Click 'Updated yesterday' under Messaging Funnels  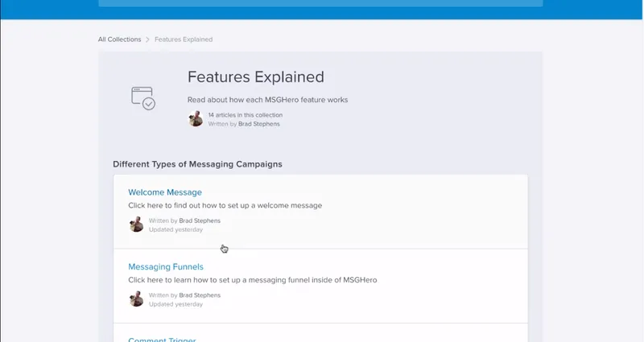click(175, 304)
